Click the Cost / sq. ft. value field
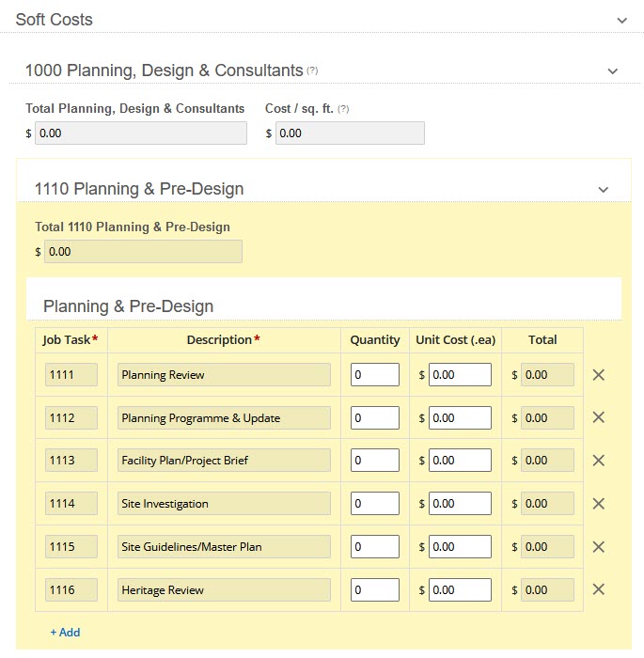The image size is (644, 658). click(x=350, y=133)
